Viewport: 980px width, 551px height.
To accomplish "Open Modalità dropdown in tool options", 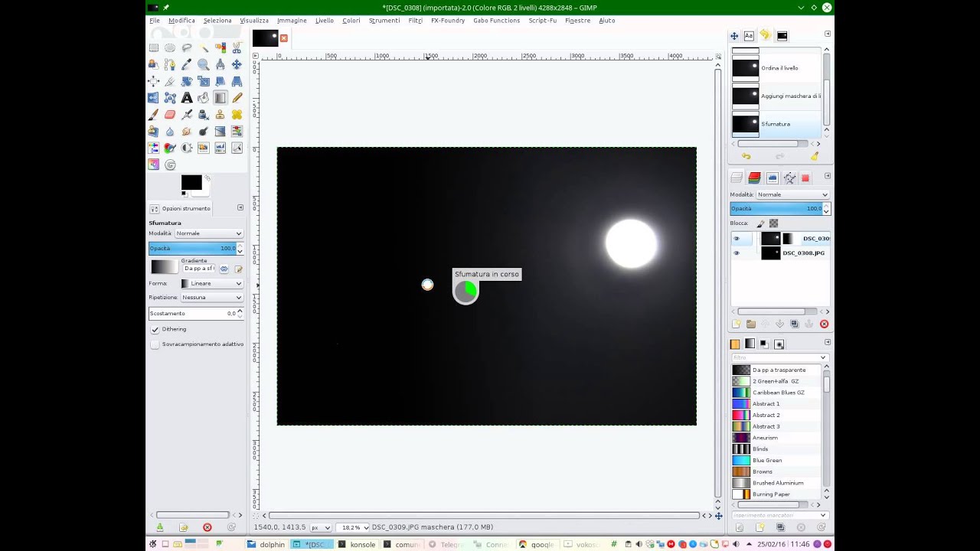I will click(208, 233).
